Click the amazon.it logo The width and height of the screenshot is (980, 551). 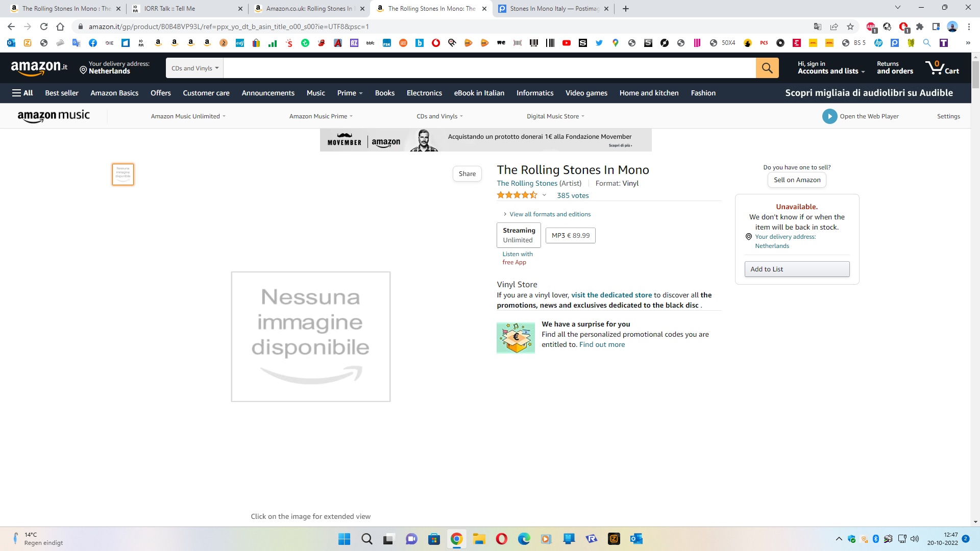coord(39,67)
